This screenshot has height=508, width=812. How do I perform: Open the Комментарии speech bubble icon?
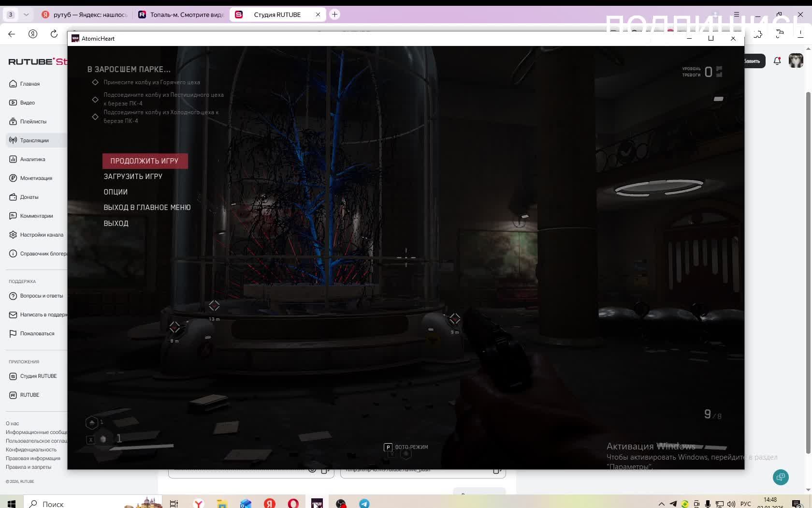tap(13, 216)
